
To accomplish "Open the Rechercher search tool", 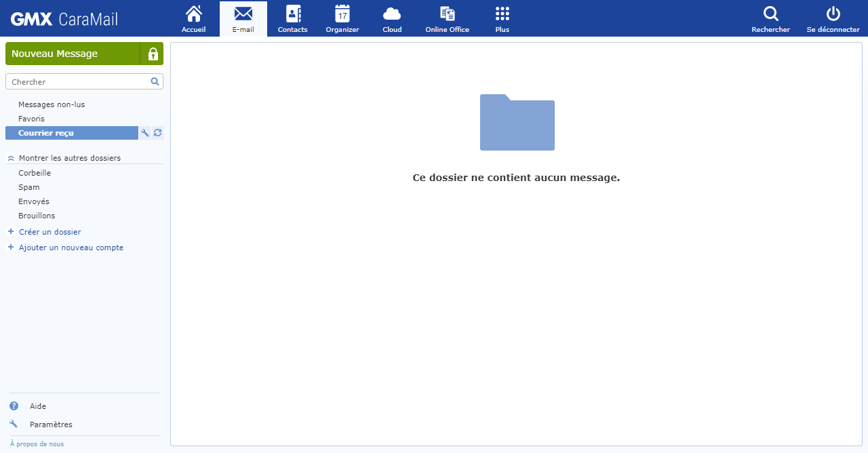I will [x=770, y=18].
